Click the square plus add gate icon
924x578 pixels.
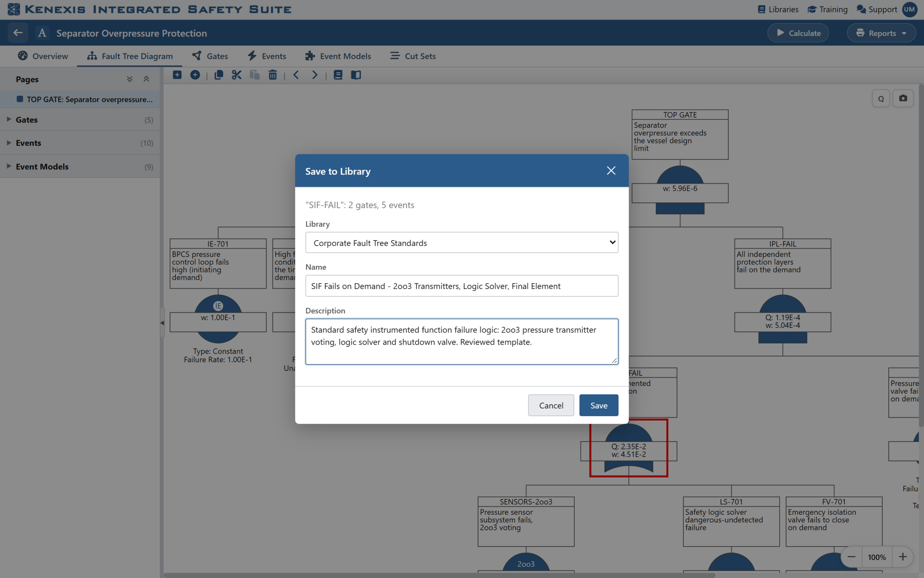point(177,75)
